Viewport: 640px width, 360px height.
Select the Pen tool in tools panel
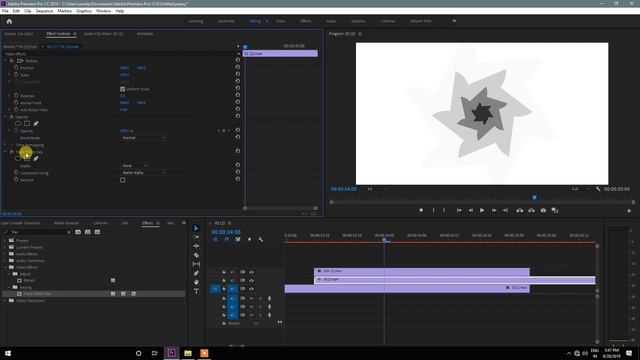click(196, 273)
